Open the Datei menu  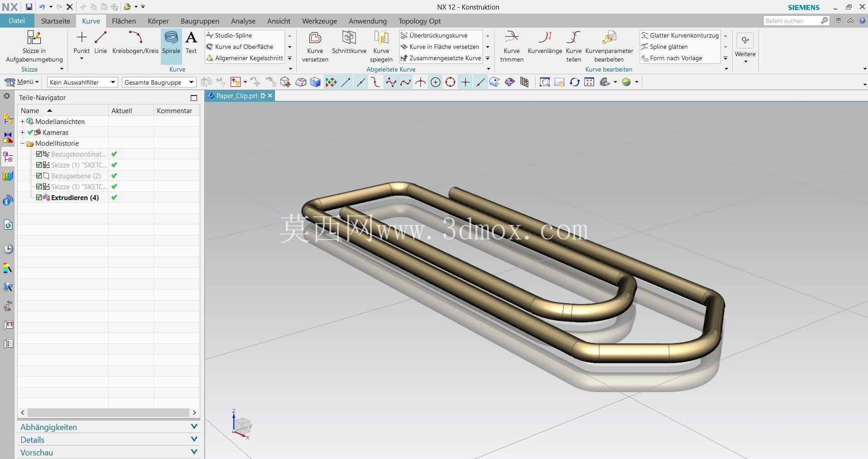click(17, 21)
